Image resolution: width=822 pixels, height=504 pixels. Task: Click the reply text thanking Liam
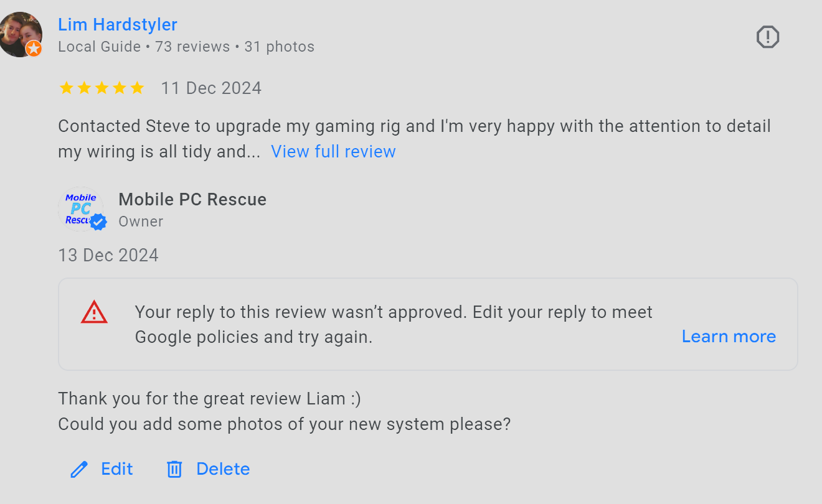pyautogui.click(x=210, y=398)
